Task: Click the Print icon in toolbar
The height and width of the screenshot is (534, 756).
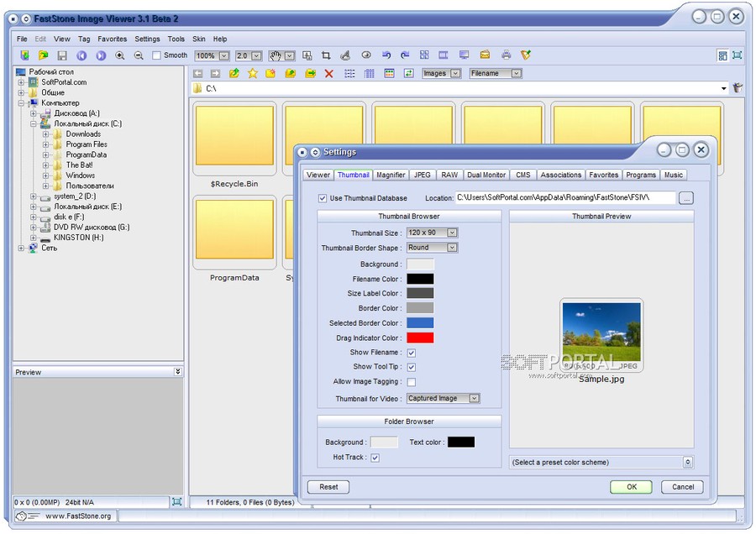Action: [x=506, y=55]
